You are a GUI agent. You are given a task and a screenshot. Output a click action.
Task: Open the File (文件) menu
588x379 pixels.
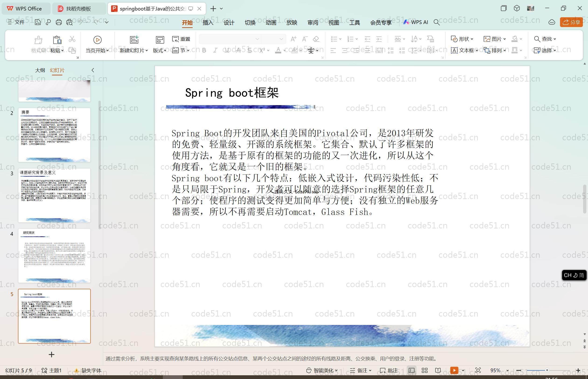click(x=16, y=22)
